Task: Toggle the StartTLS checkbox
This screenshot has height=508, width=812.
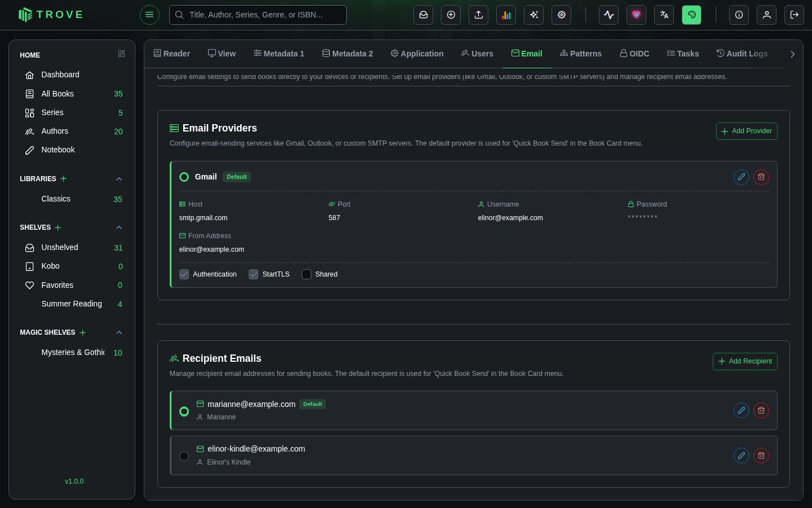Action: [254, 274]
